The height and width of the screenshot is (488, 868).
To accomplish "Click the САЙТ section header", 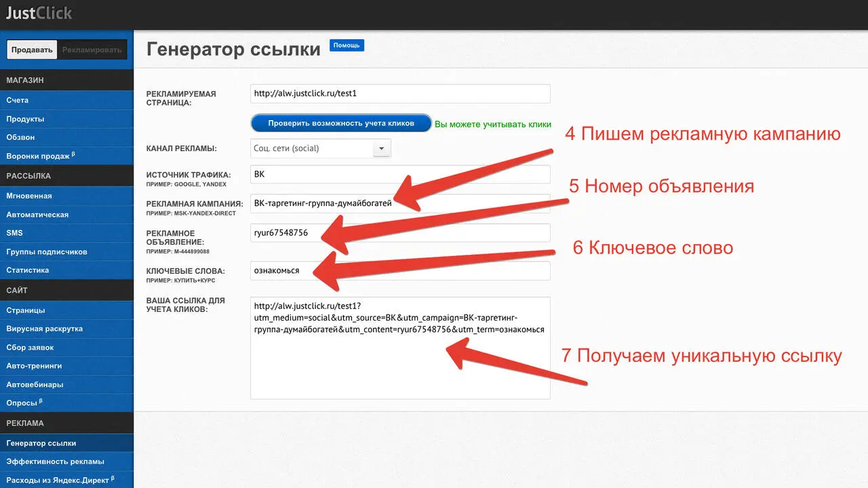I will pyautogui.click(x=66, y=290).
